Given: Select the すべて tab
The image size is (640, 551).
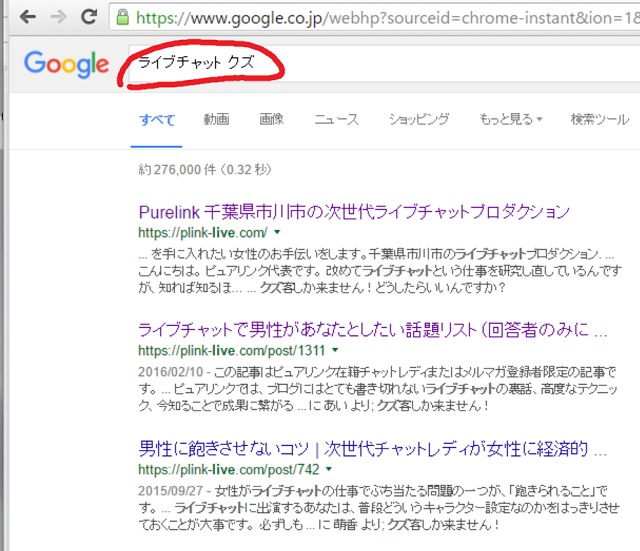Looking at the screenshot, I should [157, 120].
